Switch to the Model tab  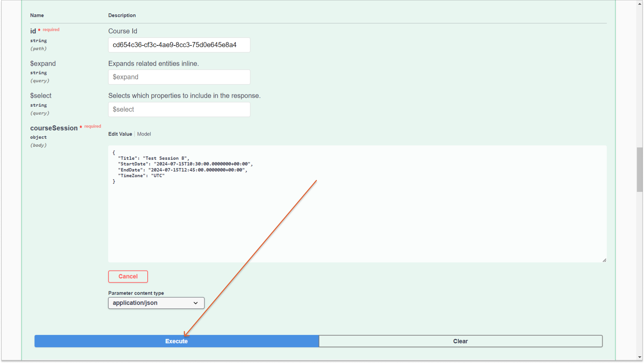coord(144,134)
